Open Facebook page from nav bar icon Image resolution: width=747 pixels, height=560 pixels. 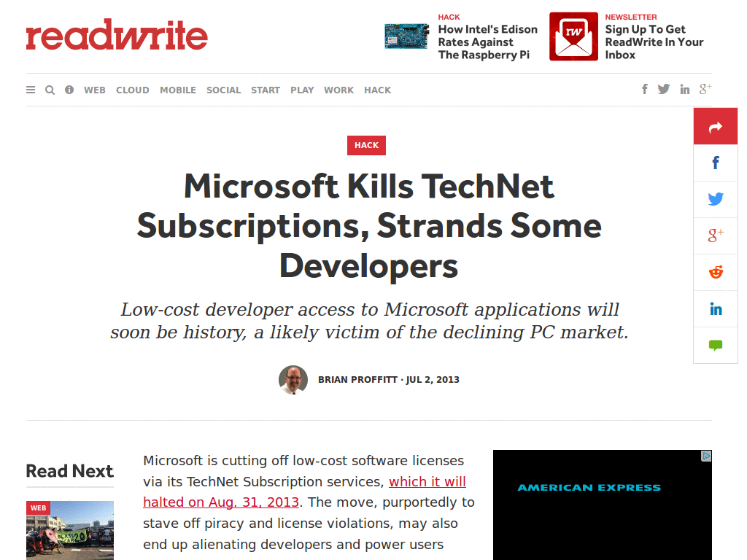[x=645, y=89]
